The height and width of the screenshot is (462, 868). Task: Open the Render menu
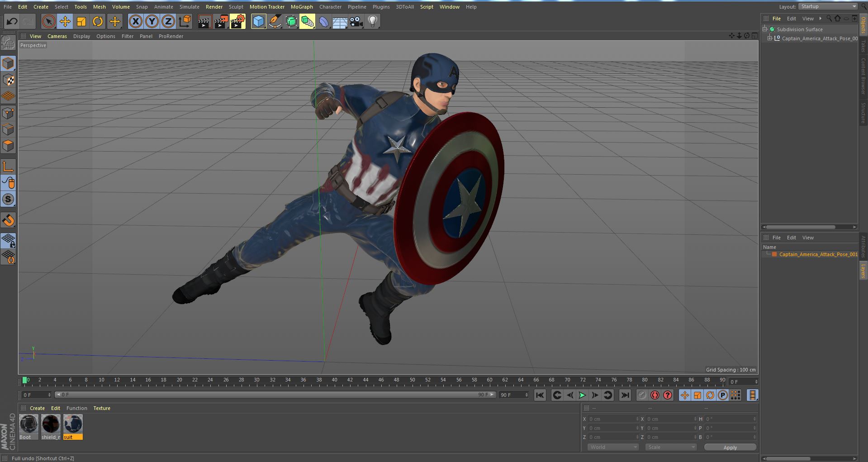[214, 7]
